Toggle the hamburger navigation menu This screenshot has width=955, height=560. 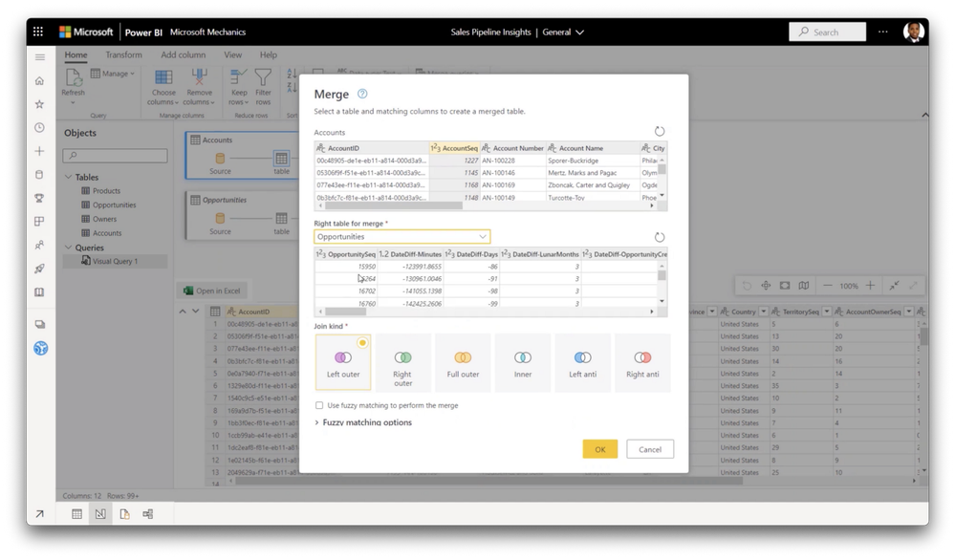pyautogui.click(x=39, y=57)
